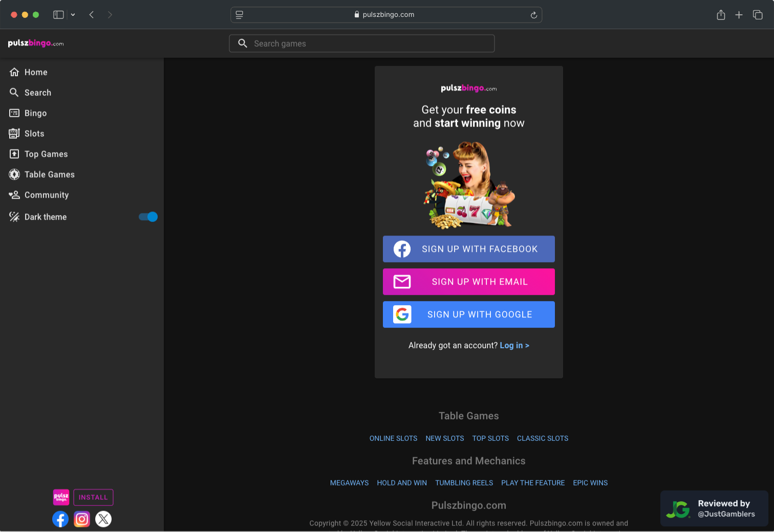The width and height of the screenshot is (774, 532).
Task: Open a new tab
Action: pos(739,15)
